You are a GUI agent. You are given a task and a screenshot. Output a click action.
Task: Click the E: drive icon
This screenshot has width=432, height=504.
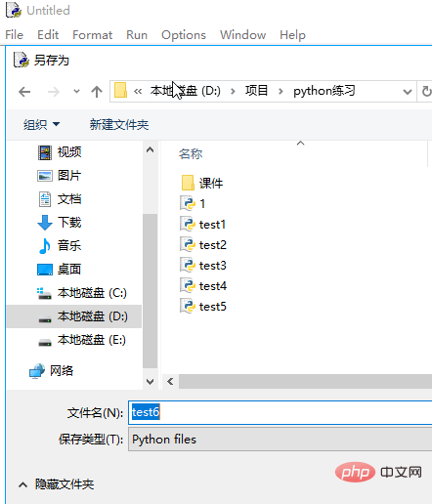click(45, 342)
